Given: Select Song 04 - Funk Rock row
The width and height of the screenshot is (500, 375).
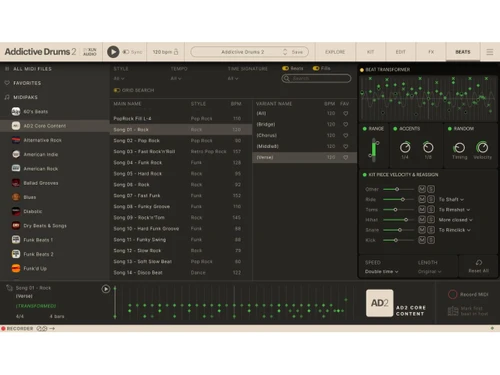Looking at the screenshot, I should [181, 163].
